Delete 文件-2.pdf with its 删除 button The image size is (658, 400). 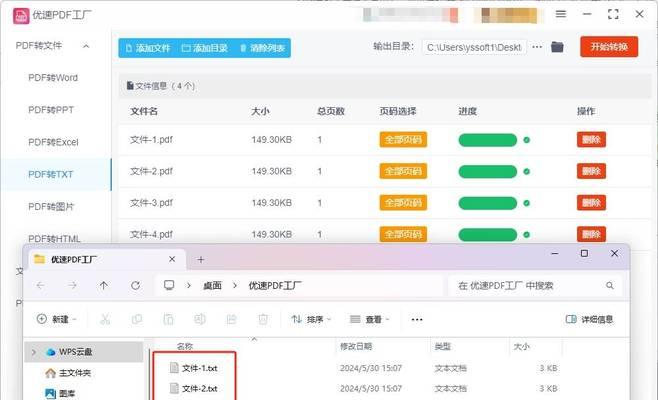[591, 171]
